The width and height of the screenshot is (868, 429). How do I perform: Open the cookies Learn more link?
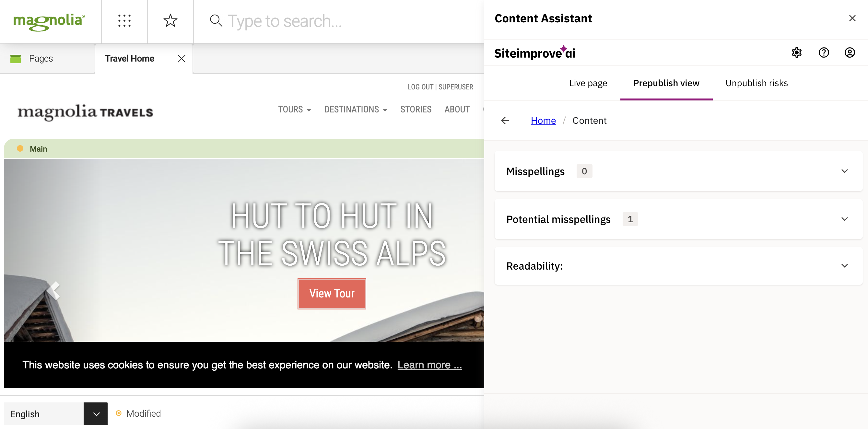[429, 365]
